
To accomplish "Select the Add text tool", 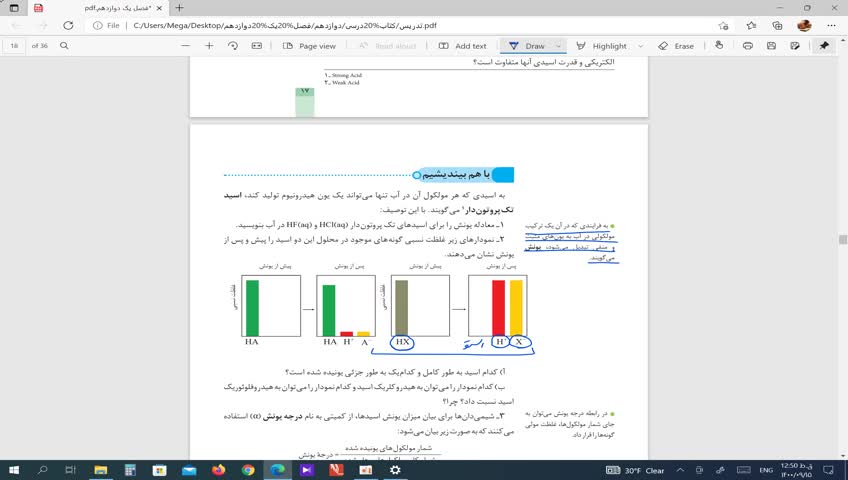I will (462, 46).
